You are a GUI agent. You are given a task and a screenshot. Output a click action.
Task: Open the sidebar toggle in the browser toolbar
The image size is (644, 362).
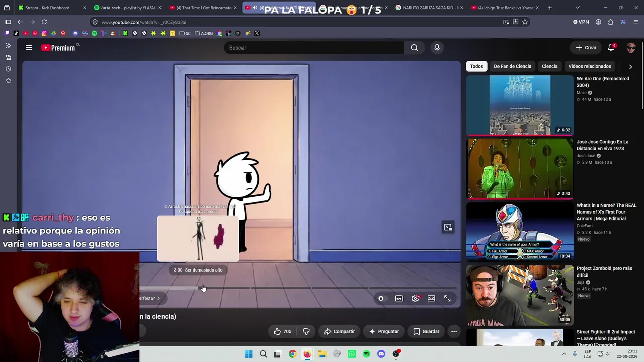(x=8, y=22)
